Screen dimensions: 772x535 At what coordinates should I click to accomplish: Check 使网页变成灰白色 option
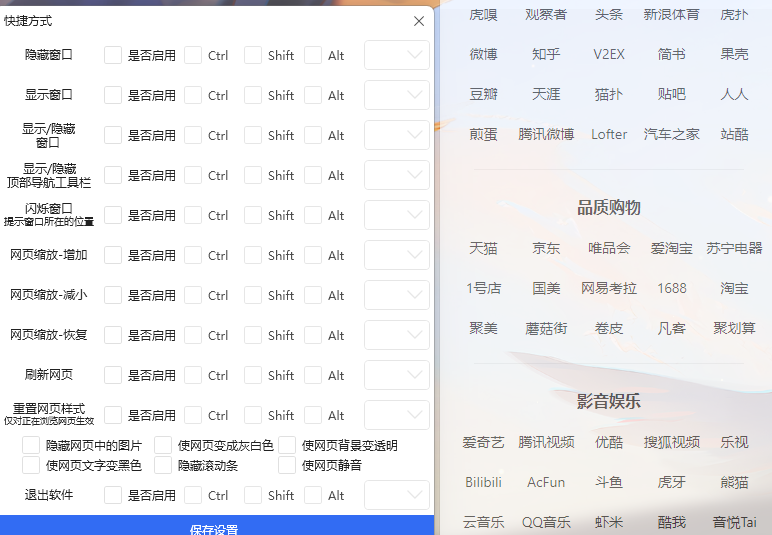(x=163, y=445)
